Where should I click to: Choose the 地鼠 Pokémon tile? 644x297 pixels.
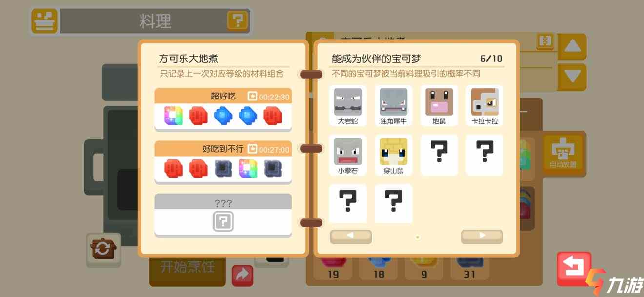click(439, 106)
